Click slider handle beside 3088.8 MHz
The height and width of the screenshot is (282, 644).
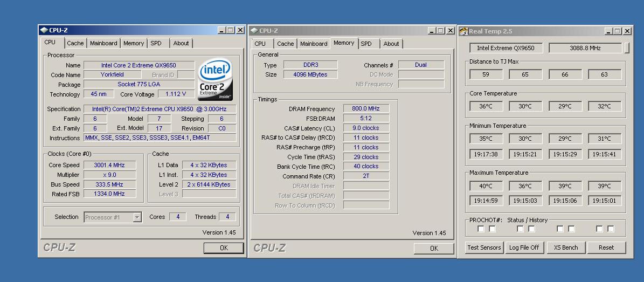[627, 48]
